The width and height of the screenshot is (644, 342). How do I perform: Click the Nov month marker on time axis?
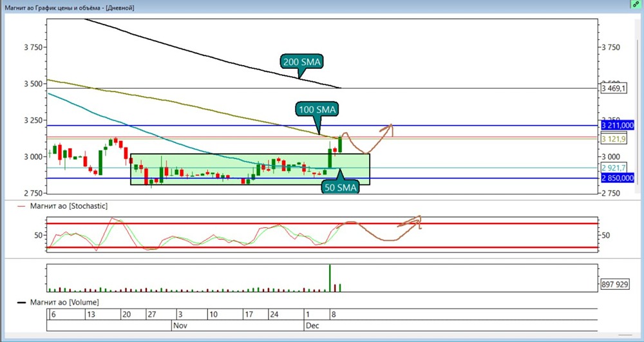coord(180,326)
